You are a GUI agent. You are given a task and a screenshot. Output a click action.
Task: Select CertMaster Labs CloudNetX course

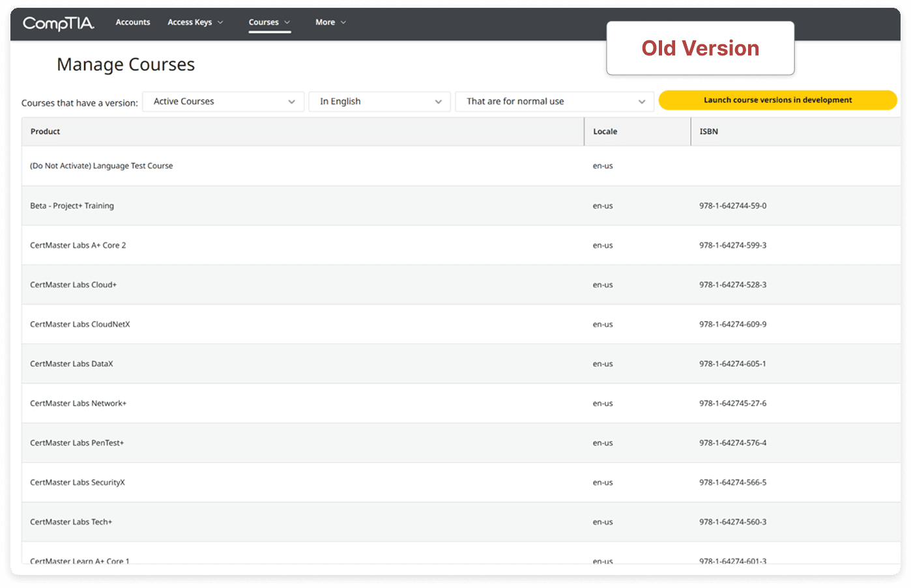pos(80,324)
